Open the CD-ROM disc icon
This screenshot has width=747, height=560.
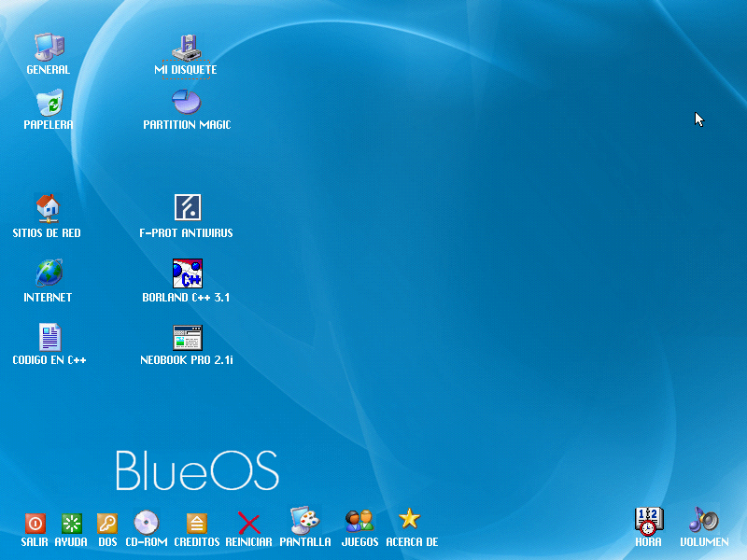tap(147, 523)
